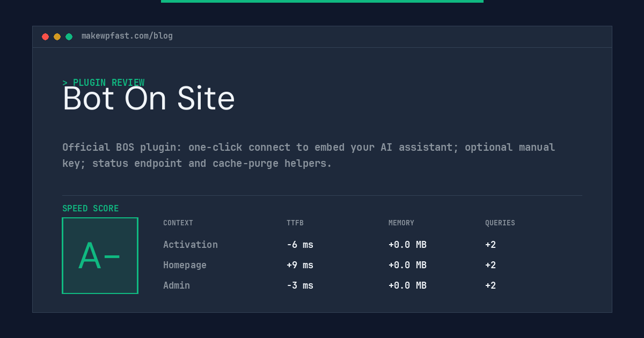Select the Activation row label

tap(191, 245)
